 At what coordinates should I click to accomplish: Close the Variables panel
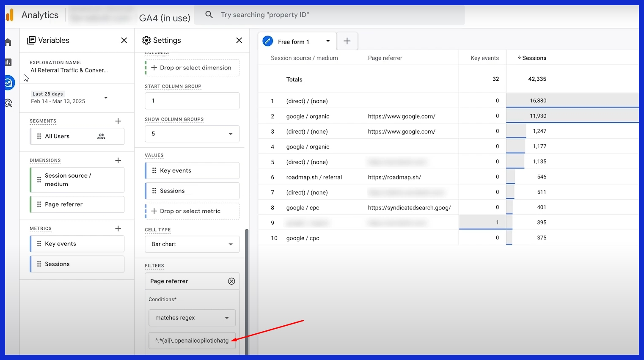(x=124, y=40)
